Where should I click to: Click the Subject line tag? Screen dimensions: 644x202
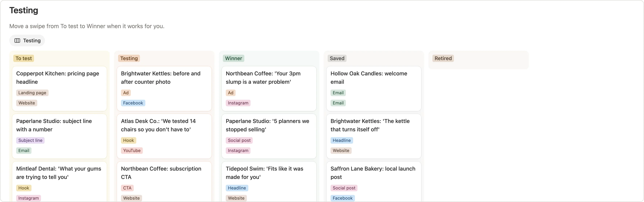click(30, 141)
